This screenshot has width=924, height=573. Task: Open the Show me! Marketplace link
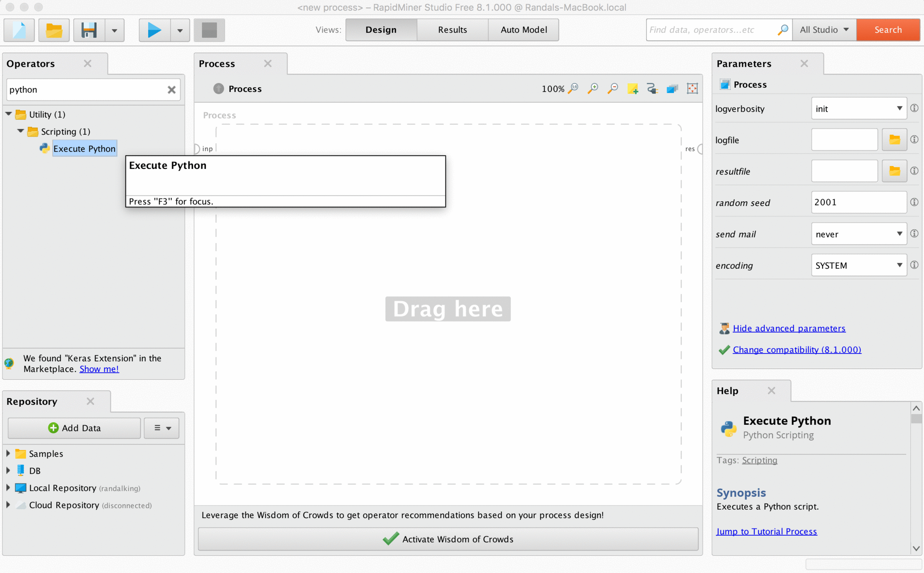pyautogui.click(x=99, y=369)
